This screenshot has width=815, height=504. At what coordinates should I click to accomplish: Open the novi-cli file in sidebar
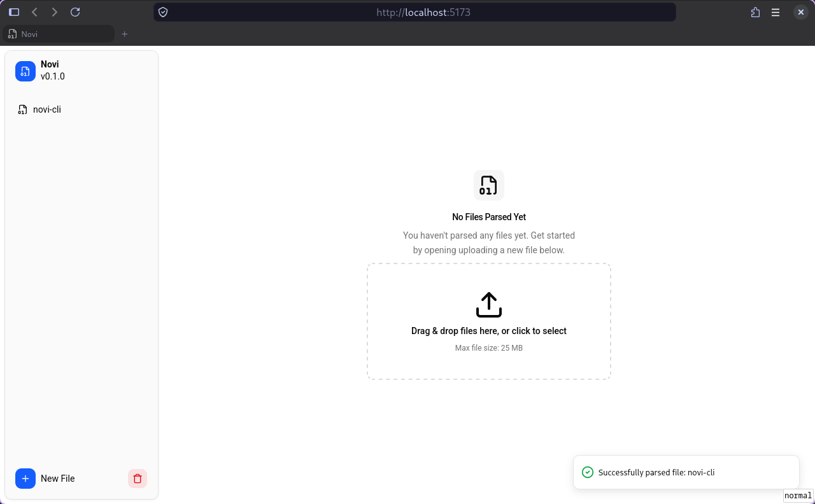(81, 109)
